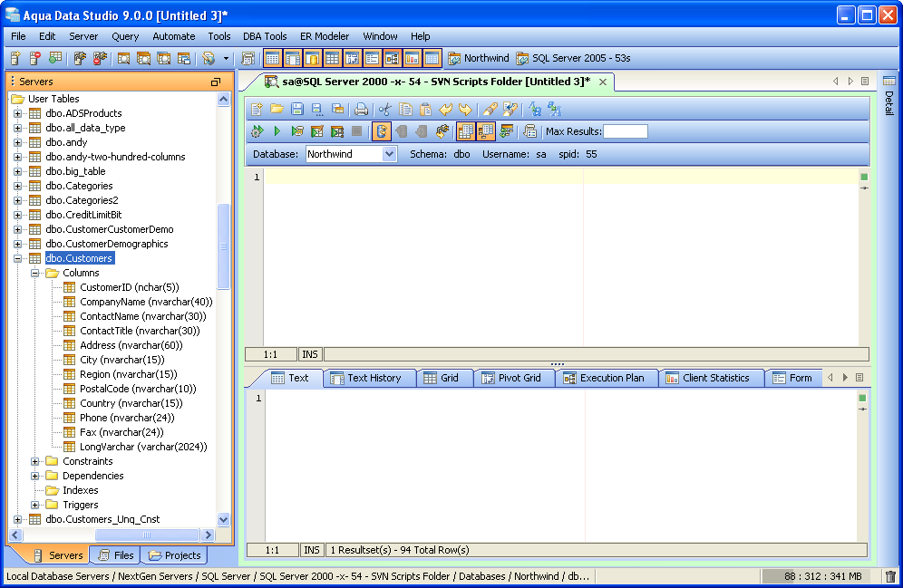Click the clear highlighter icon in the editor toolbar
Screen dimensions: 903x588
point(490,109)
